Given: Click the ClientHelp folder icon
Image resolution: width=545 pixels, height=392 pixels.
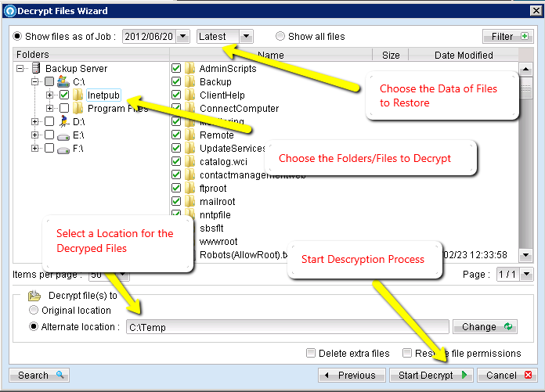Looking at the screenshot, I should [190, 95].
